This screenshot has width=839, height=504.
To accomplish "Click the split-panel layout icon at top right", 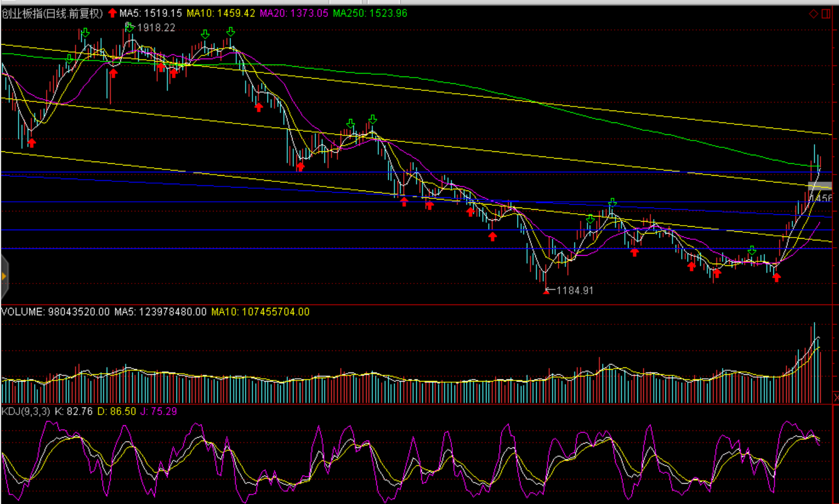I will pos(826,14).
